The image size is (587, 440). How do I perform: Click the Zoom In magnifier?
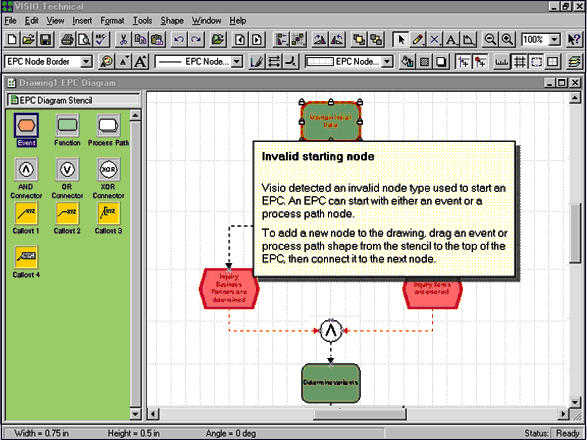(x=507, y=39)
